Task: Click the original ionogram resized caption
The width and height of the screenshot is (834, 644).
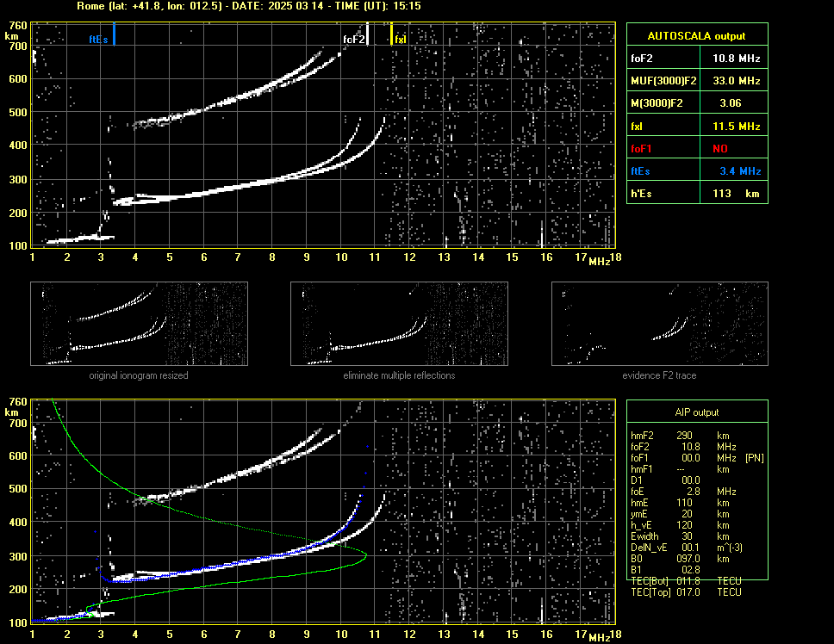Action: (139, 375)
